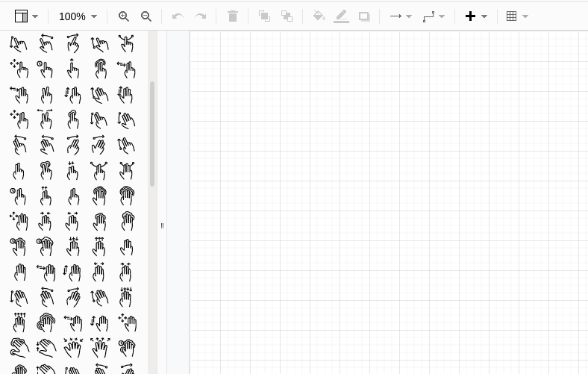Select four-finger gesture with four down arrows
This screenshot has height=374, width=588.
126,296
